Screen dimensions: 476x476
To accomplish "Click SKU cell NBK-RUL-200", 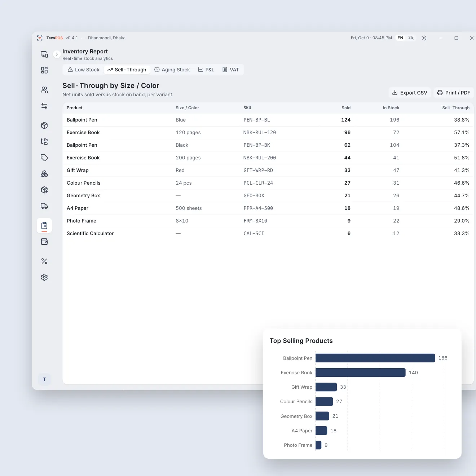I will pos(260,158).
